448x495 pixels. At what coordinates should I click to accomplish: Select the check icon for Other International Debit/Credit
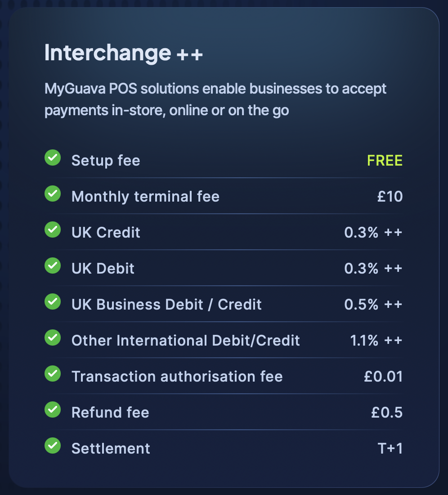pyautogui.click(x=52, y=337)
